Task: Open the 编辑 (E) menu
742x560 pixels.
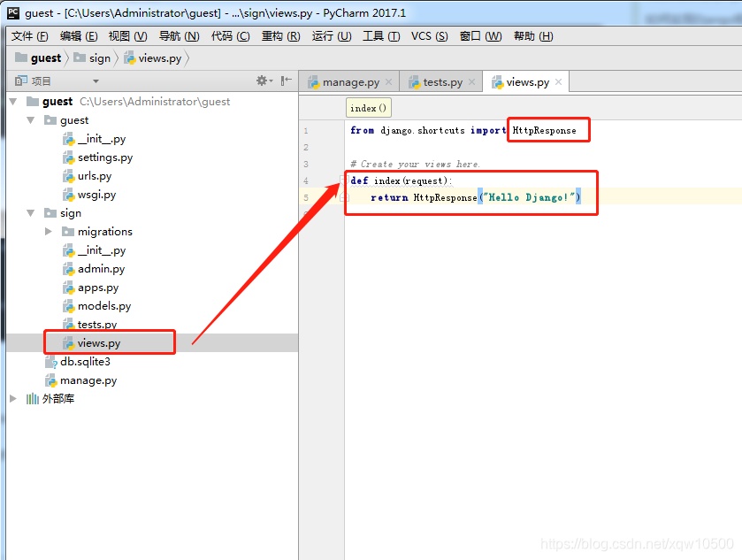Action: (79, 36)
